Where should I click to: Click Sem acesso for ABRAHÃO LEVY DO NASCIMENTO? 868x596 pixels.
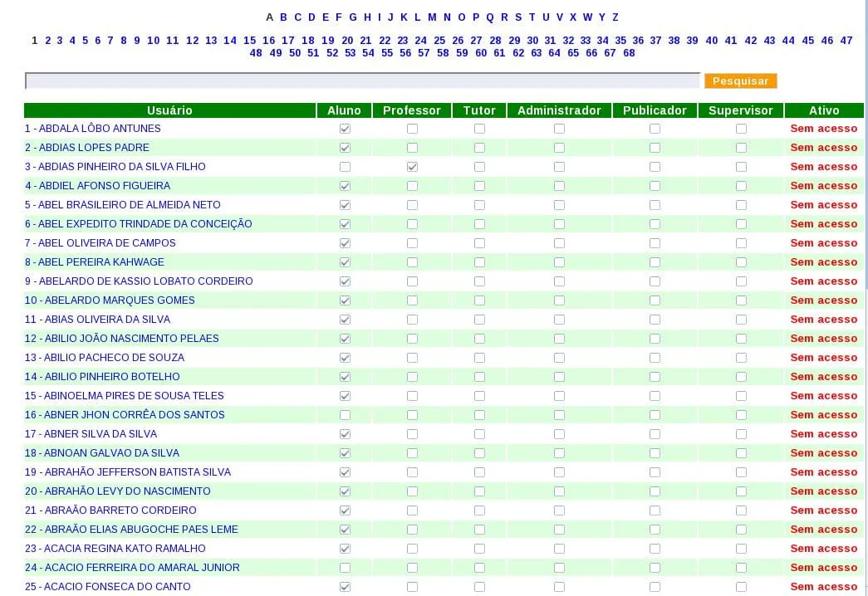824,491
